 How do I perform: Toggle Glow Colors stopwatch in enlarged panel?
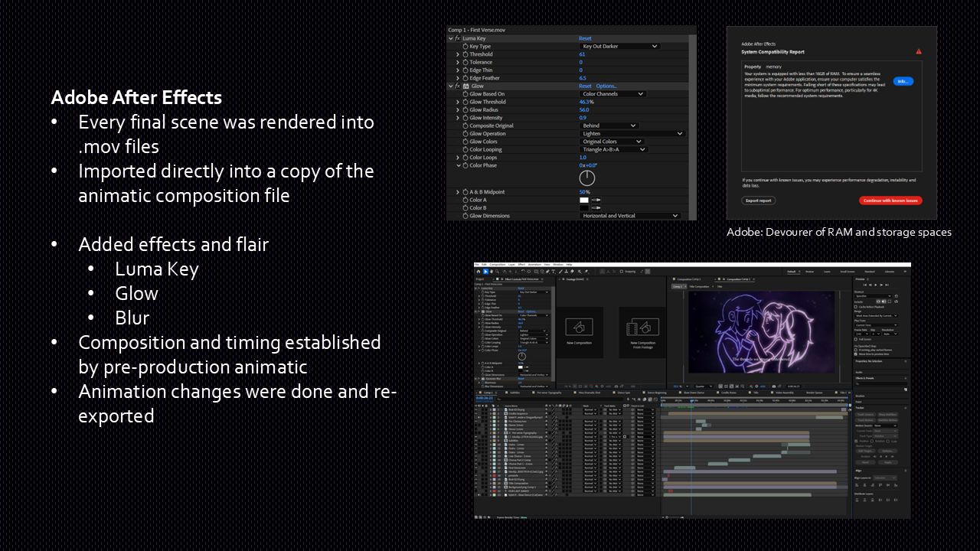[465, 142]
